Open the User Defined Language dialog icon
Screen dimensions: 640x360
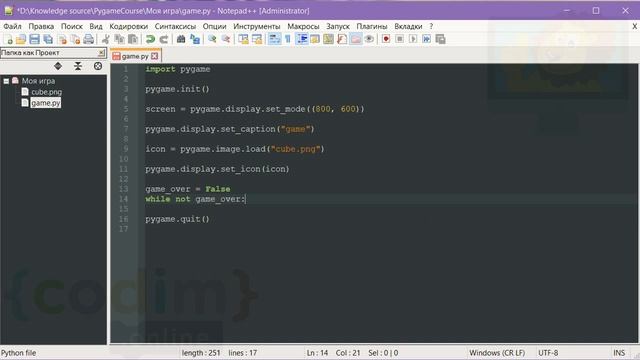click(x=315, y=39)
